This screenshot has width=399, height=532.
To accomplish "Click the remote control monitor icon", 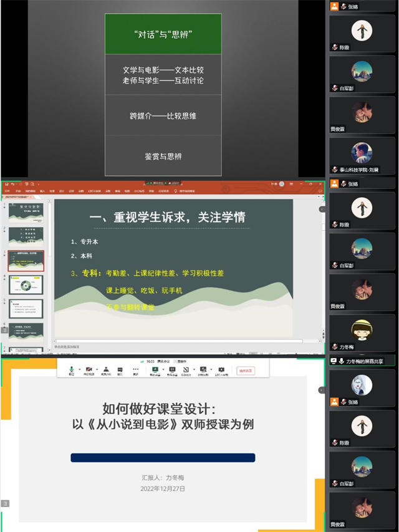I will click(203, 370).
